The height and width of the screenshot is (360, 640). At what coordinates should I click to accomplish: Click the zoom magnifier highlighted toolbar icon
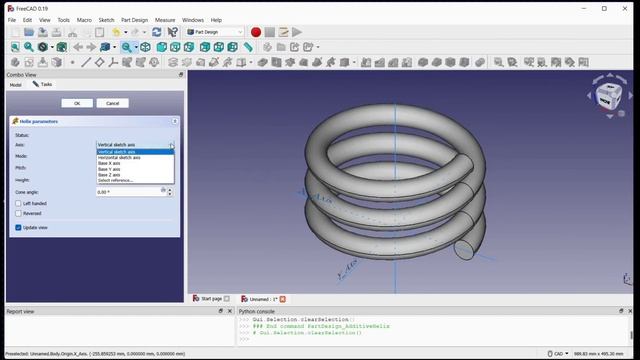127,47
